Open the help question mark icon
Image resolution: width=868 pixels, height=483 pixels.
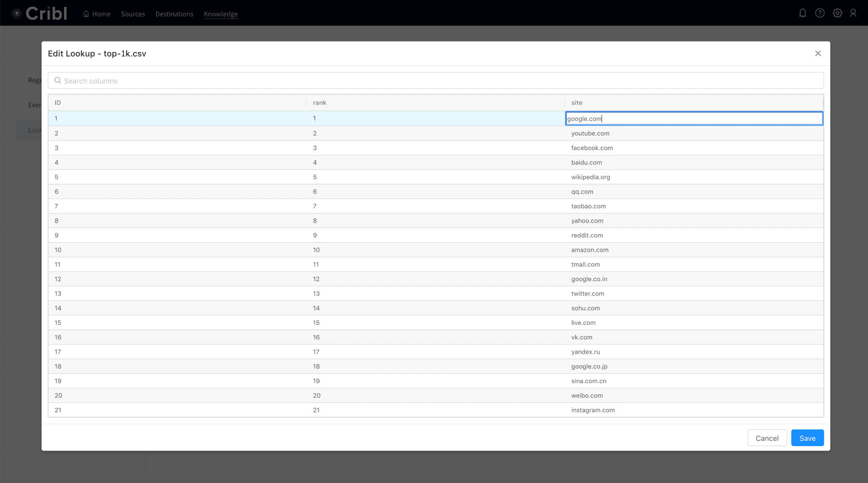coord(820,13)
